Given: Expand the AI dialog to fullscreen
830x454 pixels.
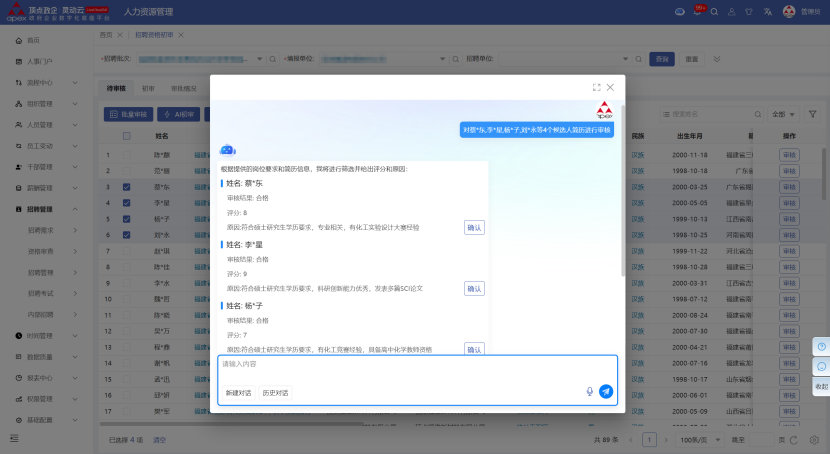Looking at the screenshot, I should point(597,87).
